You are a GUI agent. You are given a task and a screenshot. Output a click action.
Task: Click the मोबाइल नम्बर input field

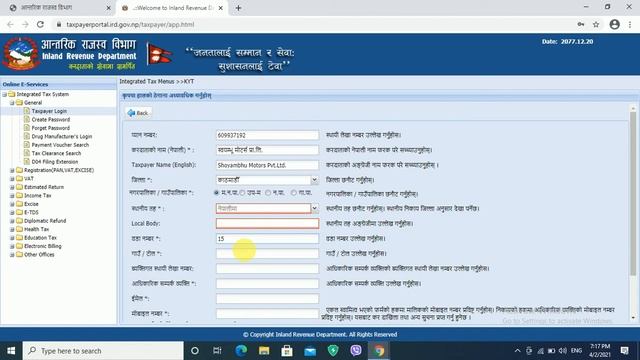click(x=267, y=314)
